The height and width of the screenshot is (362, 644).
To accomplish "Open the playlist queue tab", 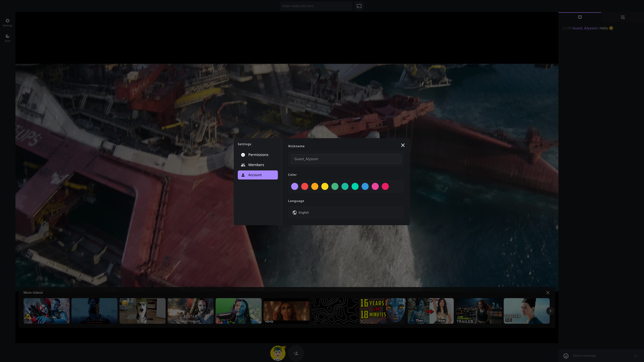I will pos(623,17).
